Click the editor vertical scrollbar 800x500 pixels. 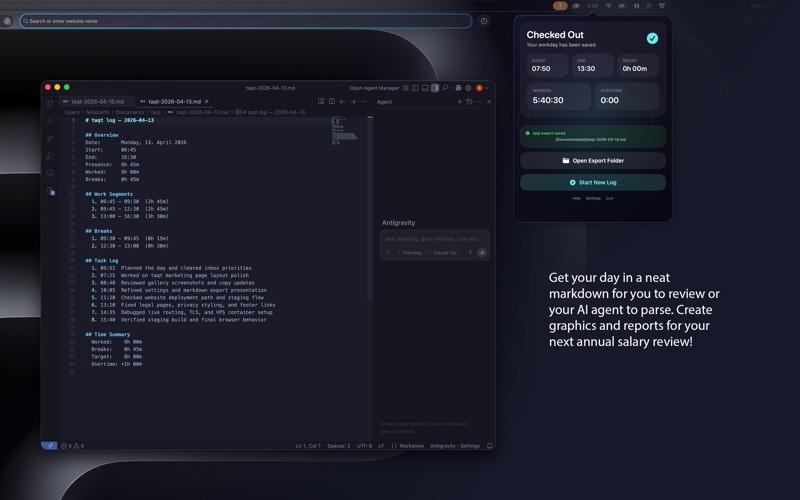coord(370,209)
